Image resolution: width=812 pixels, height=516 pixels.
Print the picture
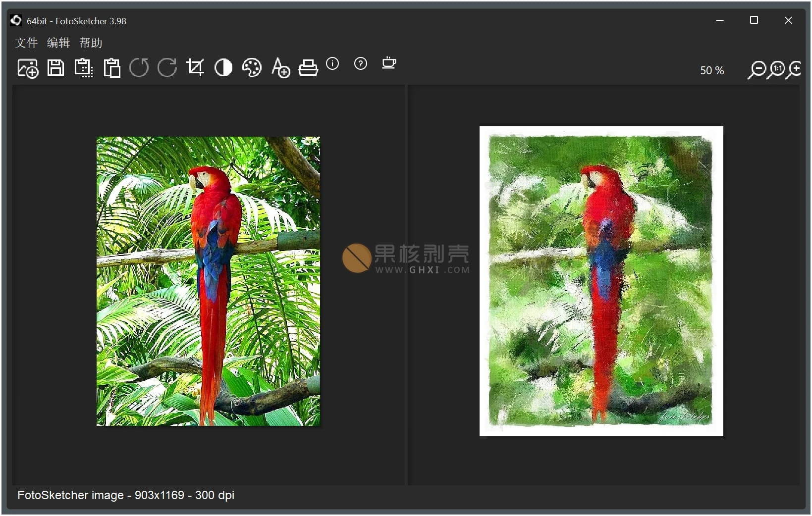[x=308, y=67]
